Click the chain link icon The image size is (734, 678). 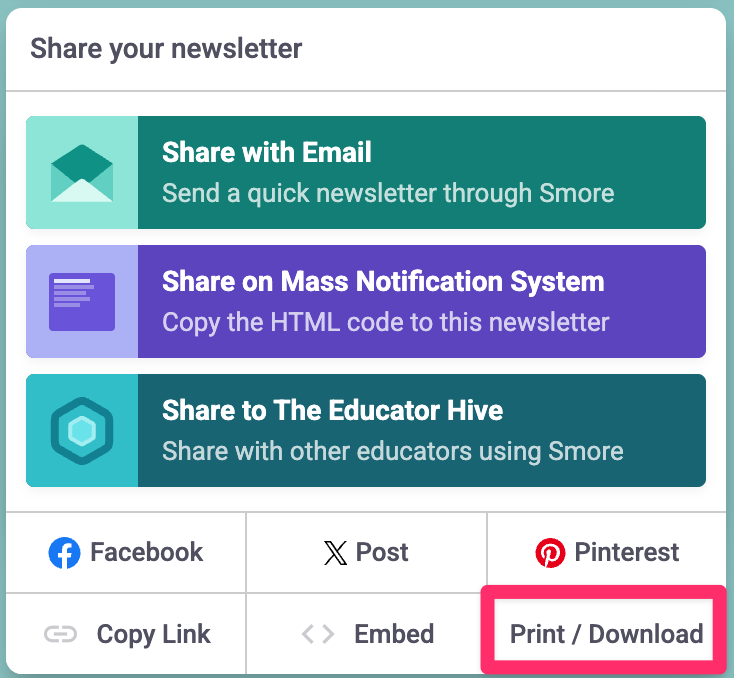61,635
